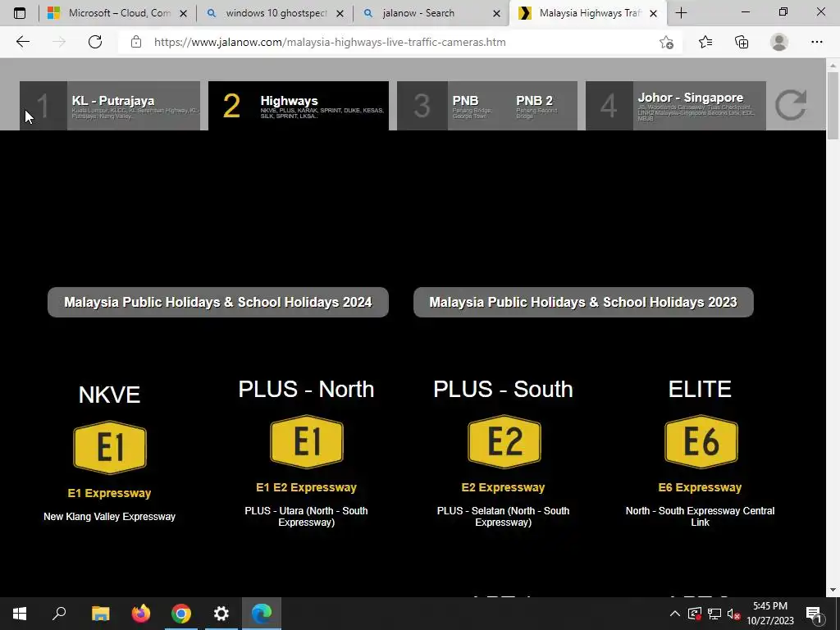The image size is (840, 630).
Task: Add this page to favorites
Action: pyautogui.click(x=666, y=42)
